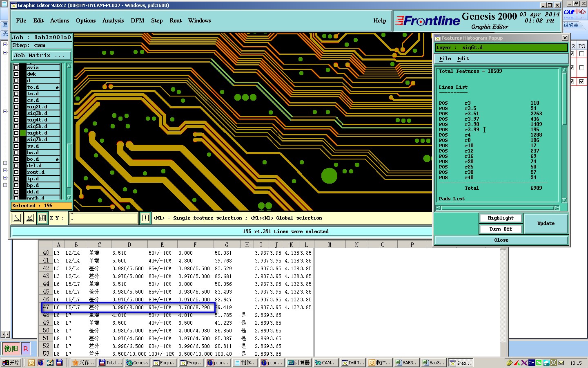Click the angle measure icon beside X Y
The width and height of the screenshot is (588, 368).
[29, 218]
